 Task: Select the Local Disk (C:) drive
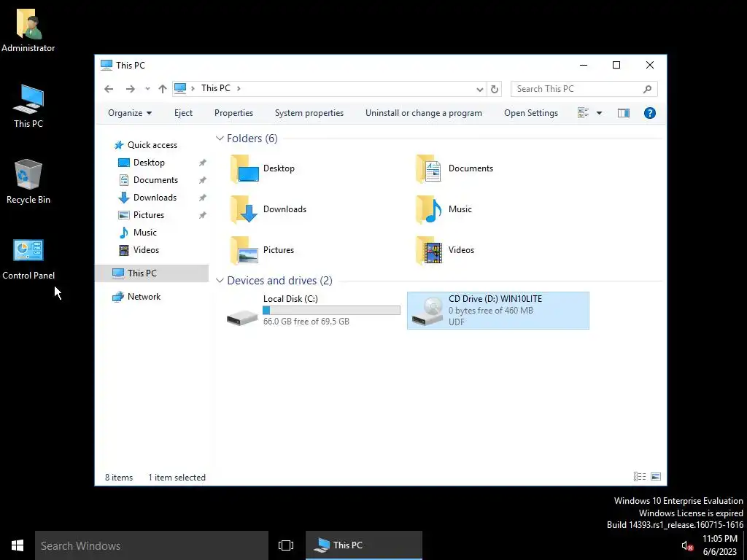(313, 311)
